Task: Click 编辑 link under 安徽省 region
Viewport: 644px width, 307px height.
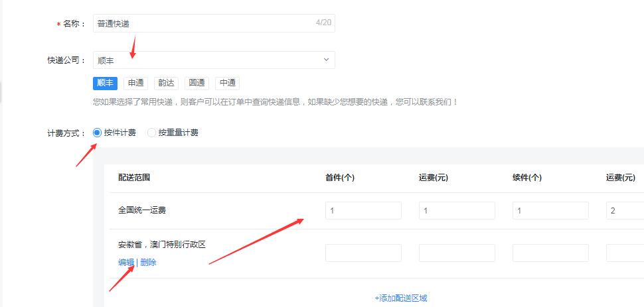Action: 126,263
